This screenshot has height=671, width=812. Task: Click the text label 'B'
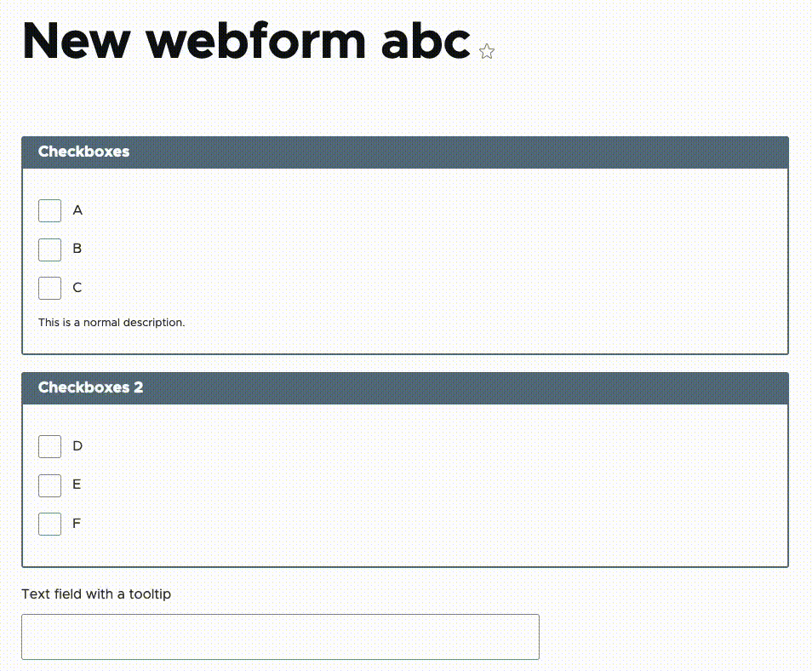point(77,248)
